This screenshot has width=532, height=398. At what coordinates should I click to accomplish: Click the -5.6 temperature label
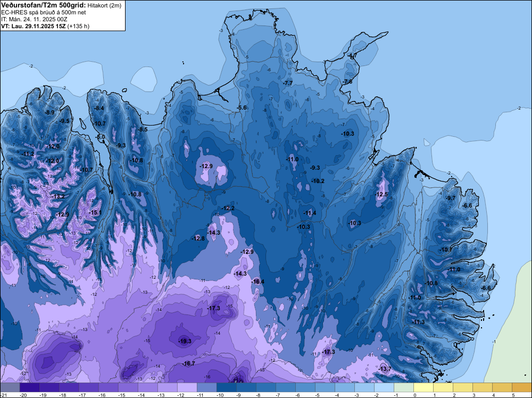pos(241,107)
